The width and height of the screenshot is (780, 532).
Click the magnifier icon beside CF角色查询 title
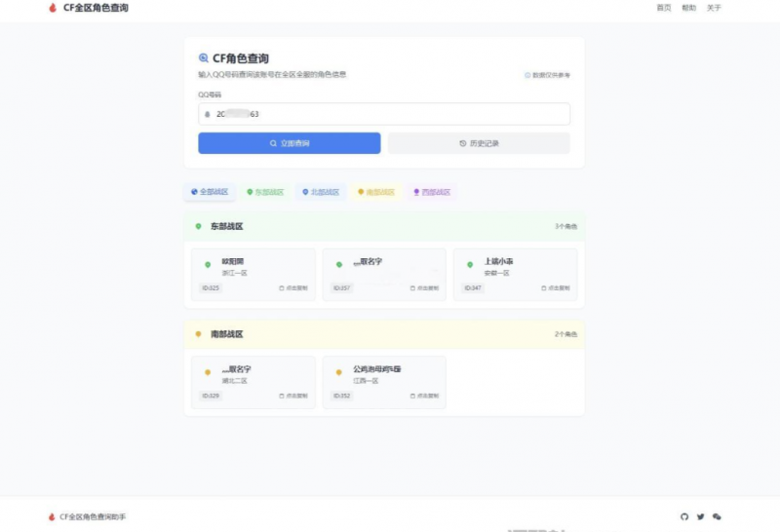click(204, 58)
